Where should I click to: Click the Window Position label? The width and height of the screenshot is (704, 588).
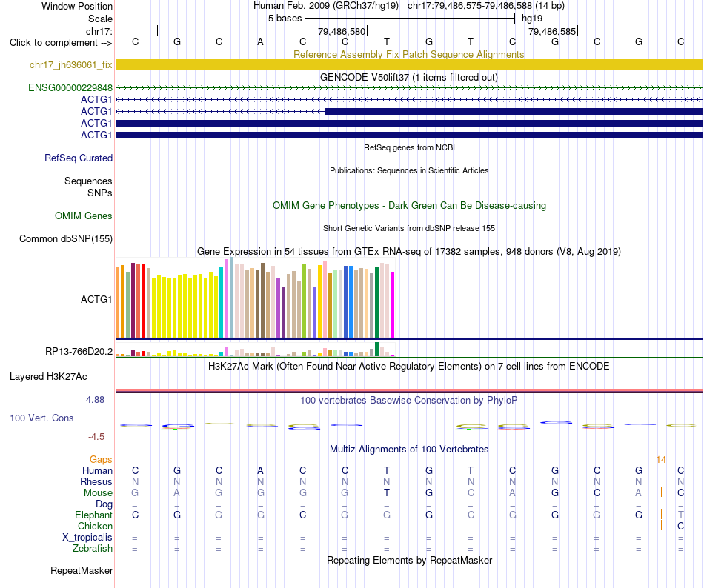click(x=77, y=6)
